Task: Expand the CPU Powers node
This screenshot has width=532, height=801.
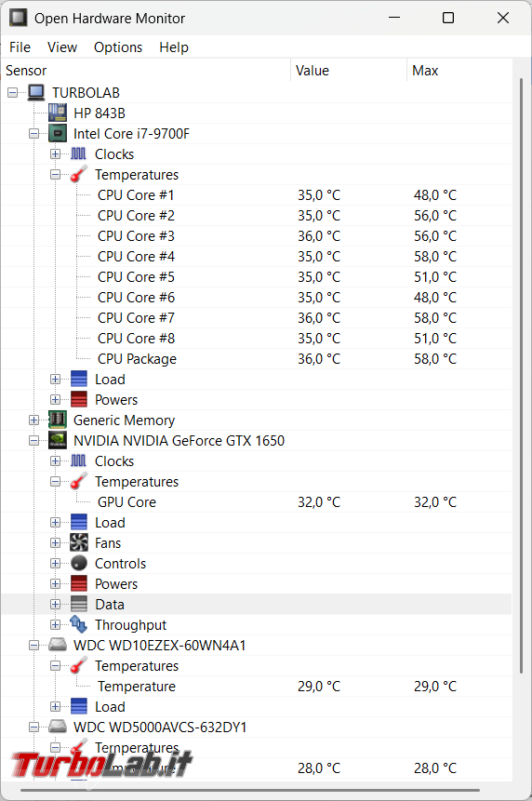Action: tap(56, 399)
